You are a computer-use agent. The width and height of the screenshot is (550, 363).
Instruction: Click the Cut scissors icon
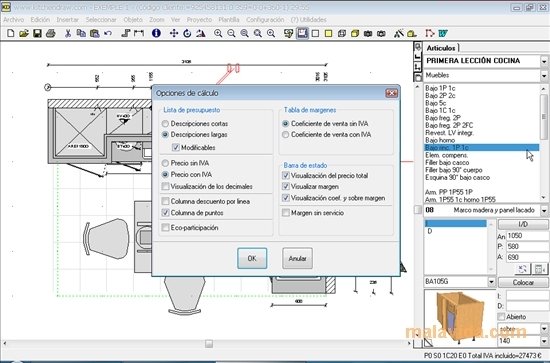point(68,33)
